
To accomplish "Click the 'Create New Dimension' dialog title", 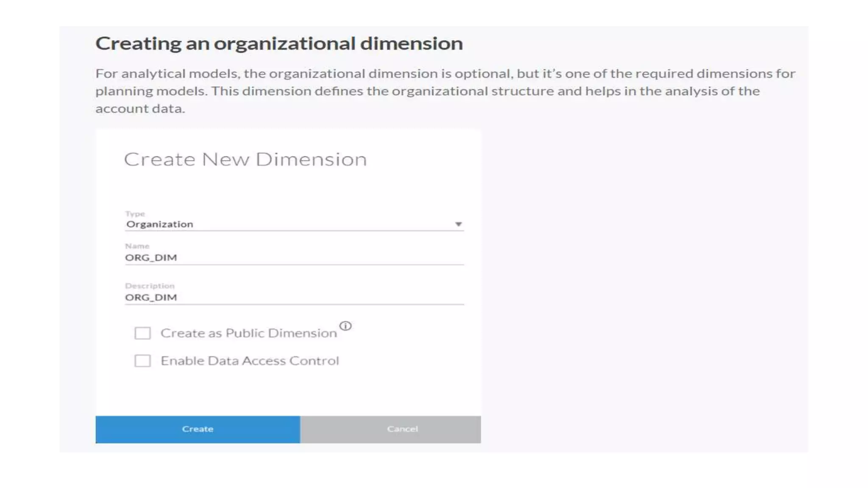I will pos(245,159).
